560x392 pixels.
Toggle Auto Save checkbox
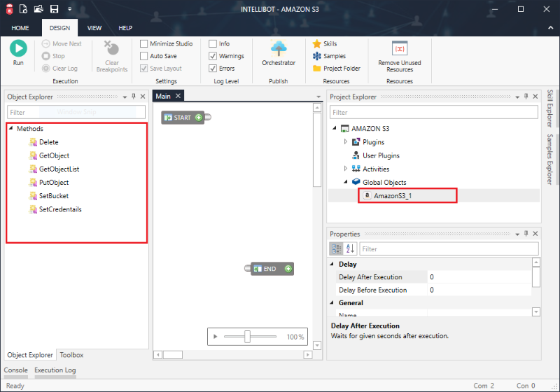(144, 56)
